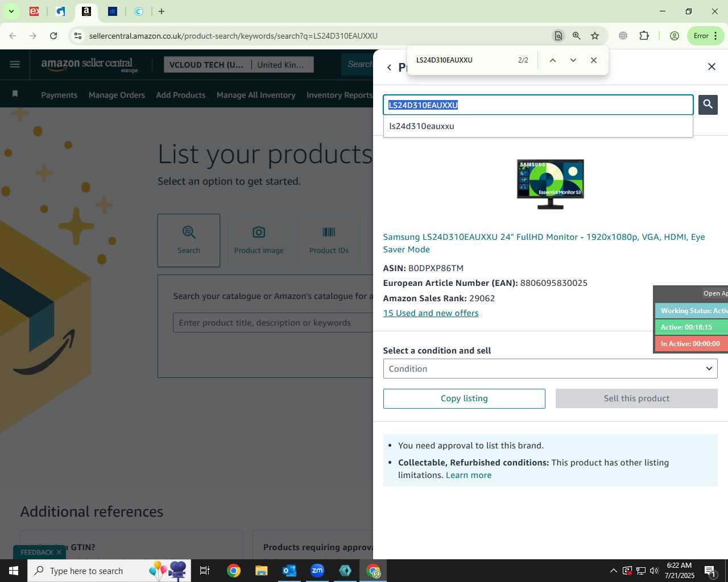Run search with the magnifier button
The width and height of the screenshot is (728, 582).
(708, 105)
